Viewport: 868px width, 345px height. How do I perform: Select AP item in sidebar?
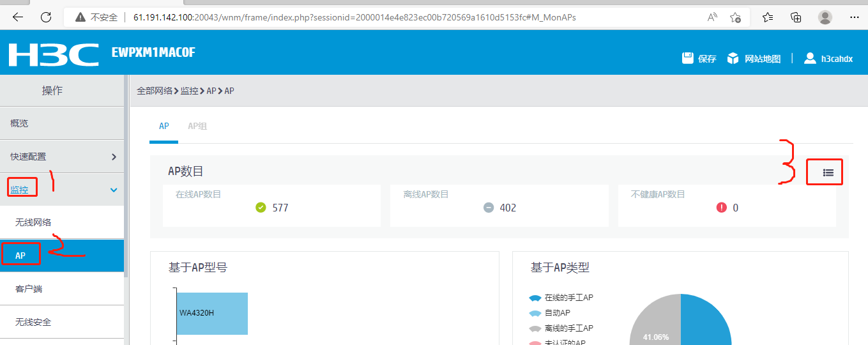[62, 256]
